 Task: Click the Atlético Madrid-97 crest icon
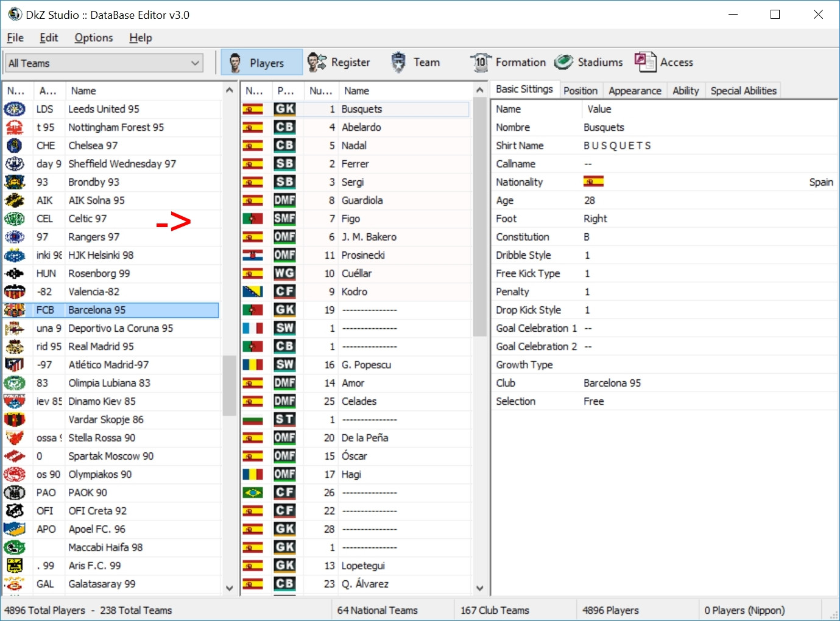pos(15,365)
